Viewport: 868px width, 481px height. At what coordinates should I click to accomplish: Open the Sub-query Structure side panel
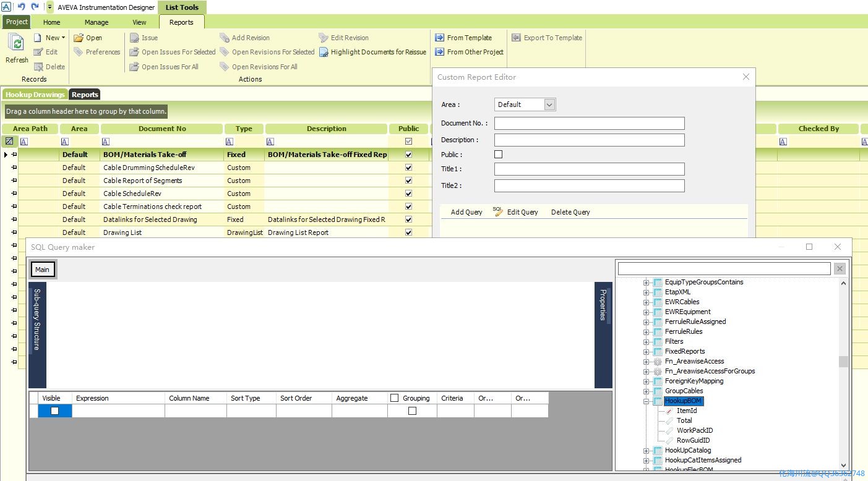[37, 319]
